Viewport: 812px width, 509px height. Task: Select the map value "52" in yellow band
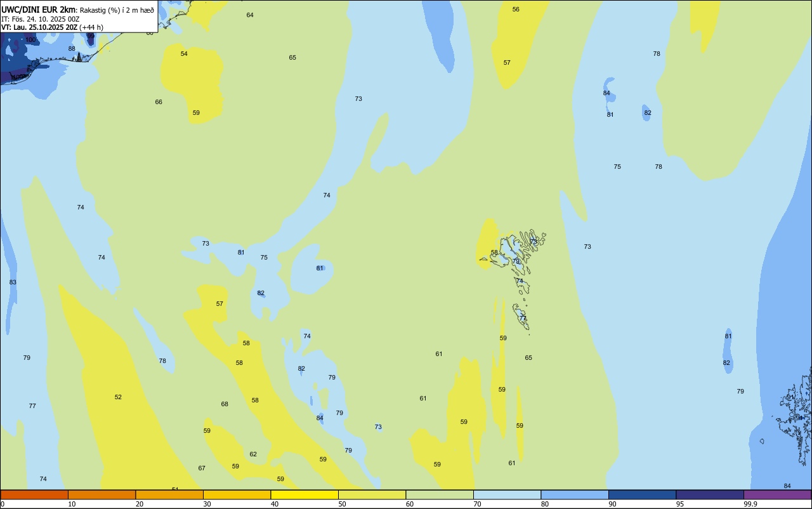coord(118,397)
